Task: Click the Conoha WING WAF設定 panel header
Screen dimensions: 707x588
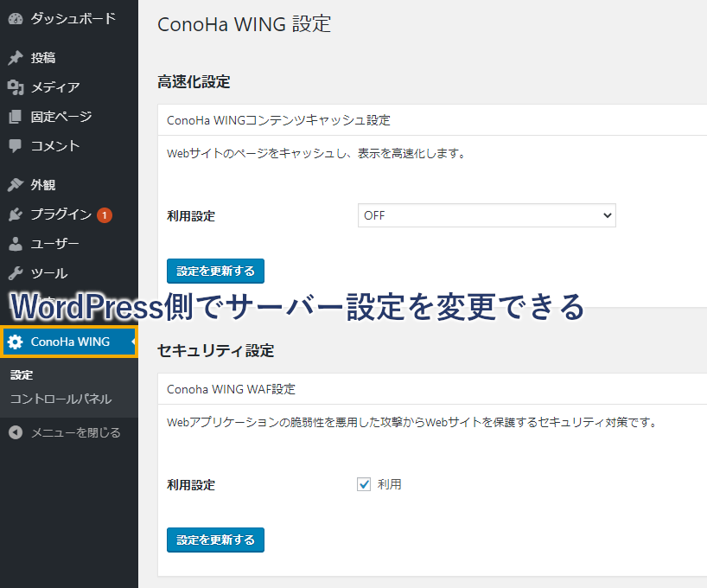Action: click(x=432, y=389)
